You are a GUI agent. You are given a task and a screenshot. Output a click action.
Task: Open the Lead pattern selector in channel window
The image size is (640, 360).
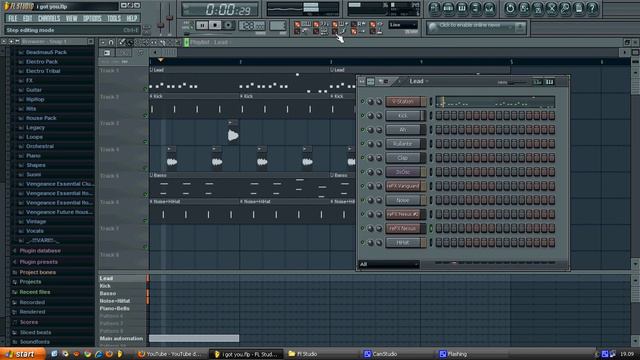419,82
